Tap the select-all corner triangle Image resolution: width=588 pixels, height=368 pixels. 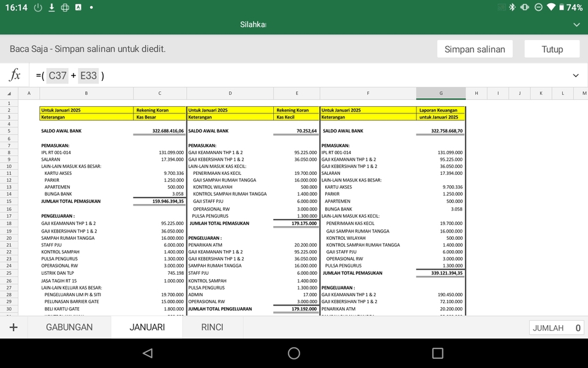9,93
